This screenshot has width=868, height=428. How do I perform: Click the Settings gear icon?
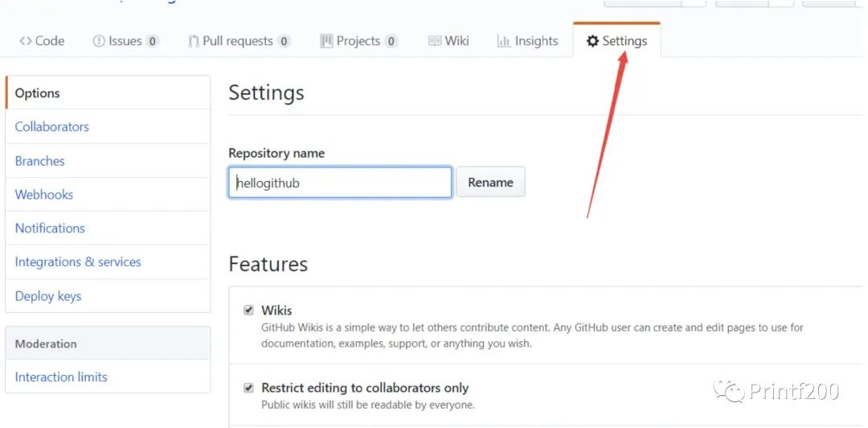click(593, 41)
